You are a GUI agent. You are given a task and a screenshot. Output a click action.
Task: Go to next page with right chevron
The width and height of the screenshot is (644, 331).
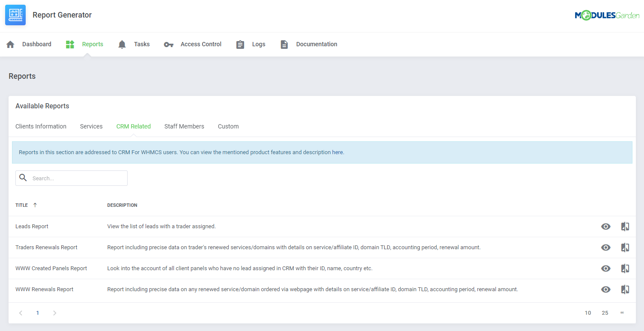[x=55, y=313]
